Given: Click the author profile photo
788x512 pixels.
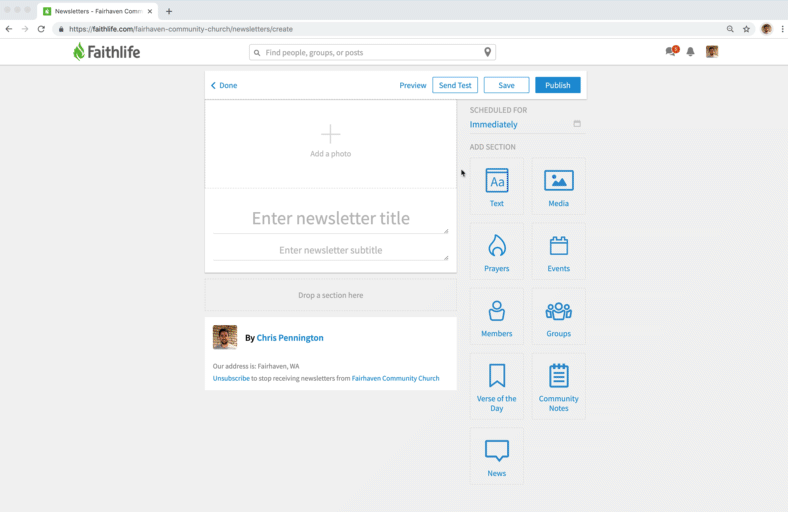Looking at the screenshot, I should pos(225,337).
